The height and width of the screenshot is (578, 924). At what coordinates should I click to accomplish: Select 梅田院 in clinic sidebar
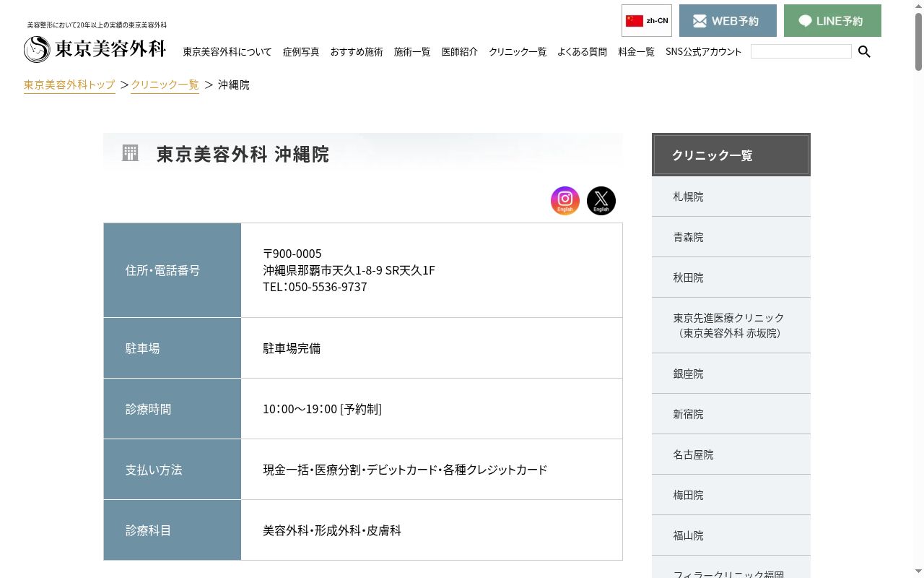point(731,495)
